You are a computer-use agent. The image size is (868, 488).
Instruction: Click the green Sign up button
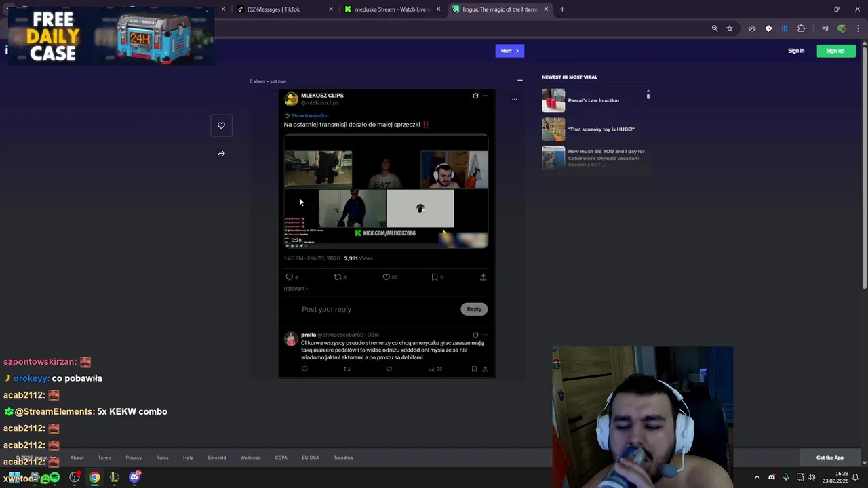(835, 51)
